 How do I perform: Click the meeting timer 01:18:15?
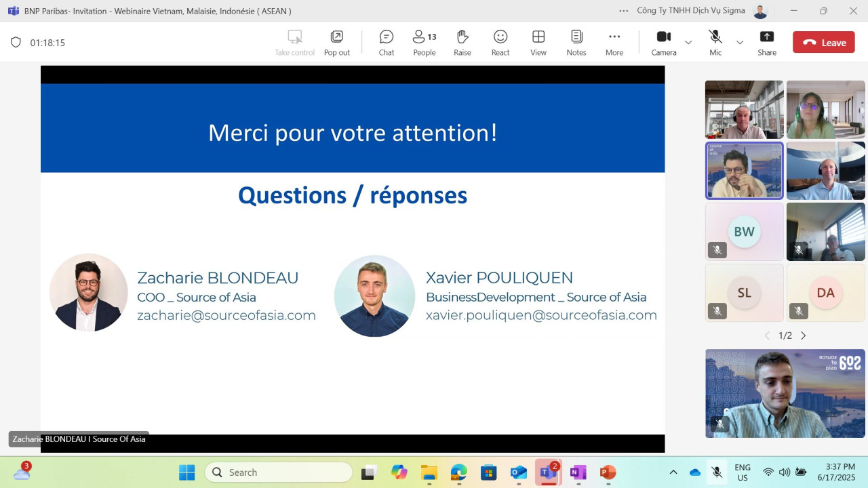click(x=47, y=43)
